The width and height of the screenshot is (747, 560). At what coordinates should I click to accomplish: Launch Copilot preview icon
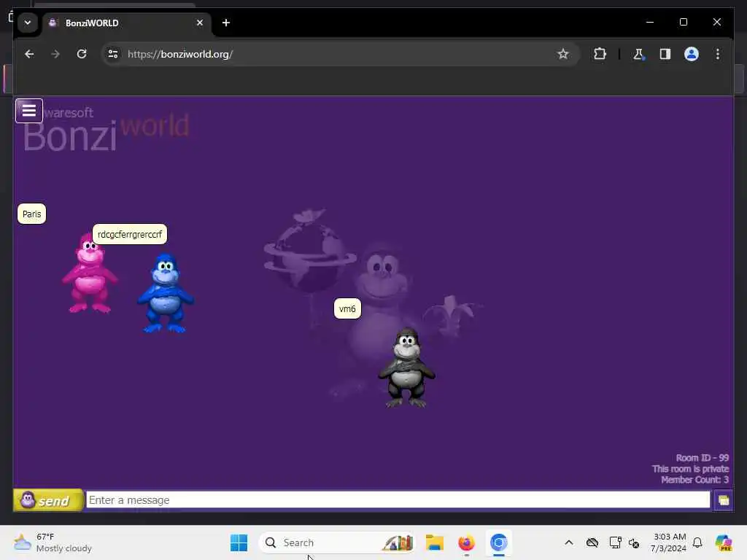pos(724,542)
